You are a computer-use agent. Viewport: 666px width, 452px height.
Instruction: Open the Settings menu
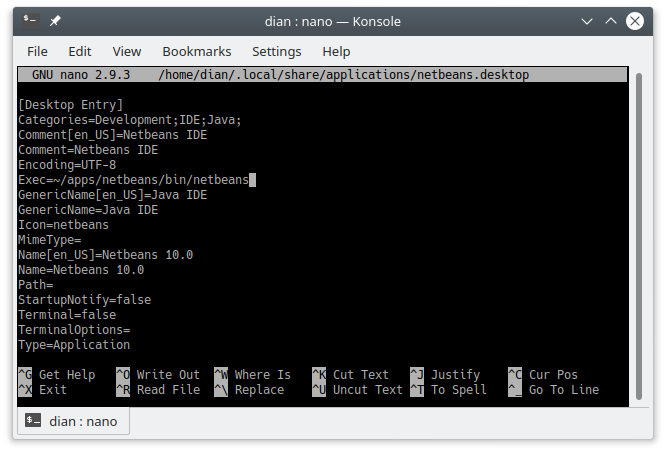coord(277,51)
